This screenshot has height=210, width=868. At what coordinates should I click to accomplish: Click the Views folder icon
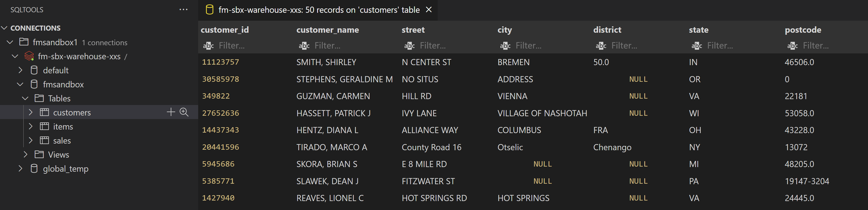(39, 154)
